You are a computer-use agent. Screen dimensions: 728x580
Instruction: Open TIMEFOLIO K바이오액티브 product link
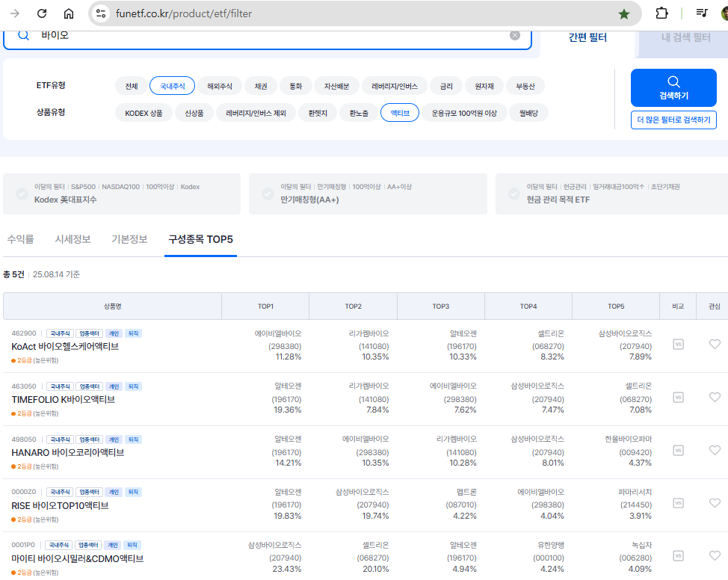(x=63, y=399)
